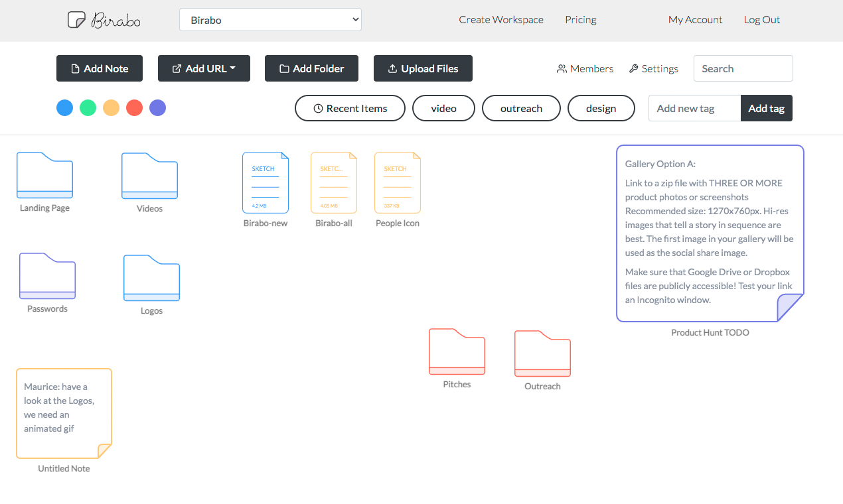Screen dimensions: 843x504
Task: Open workspace Settings
Action: pyautogui.click(x=653, y=69)
